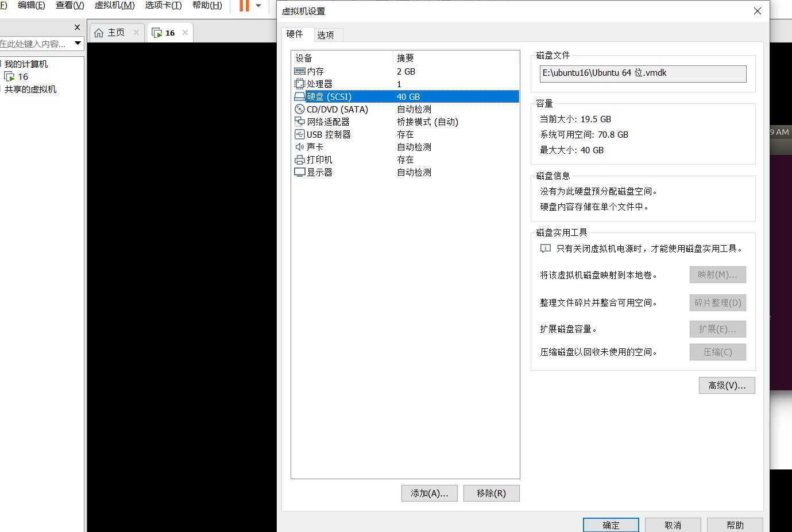Close the 16 virtual machine tab

[185, 33]
